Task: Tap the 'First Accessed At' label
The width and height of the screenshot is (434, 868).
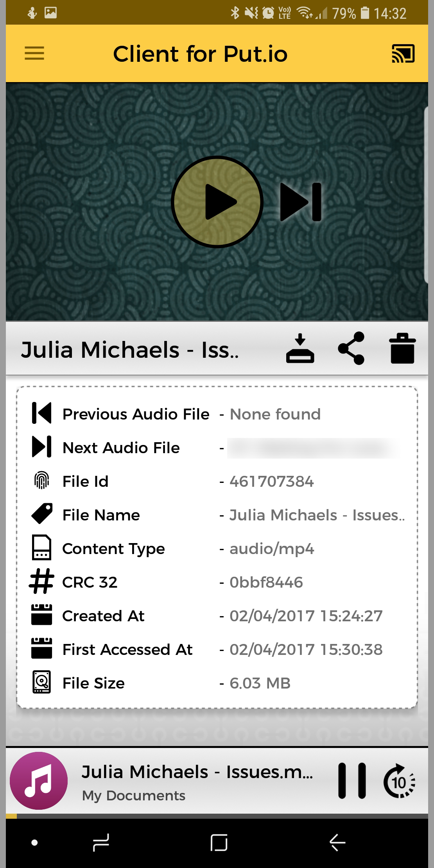Action: click(127, 649)
